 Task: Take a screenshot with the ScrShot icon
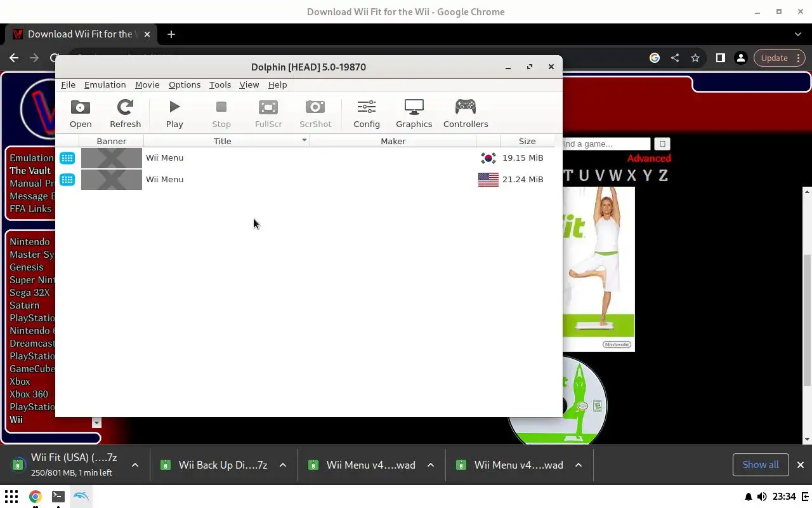(315, 114)
